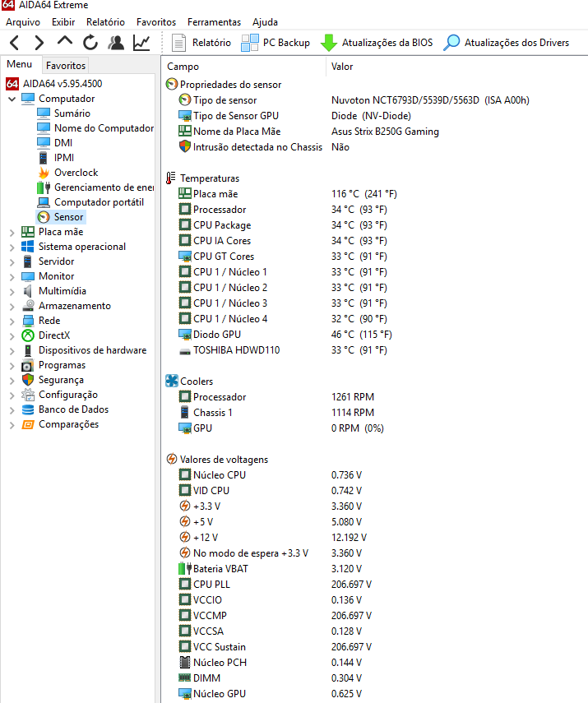Select the IPMI tree item

[64, 157]
